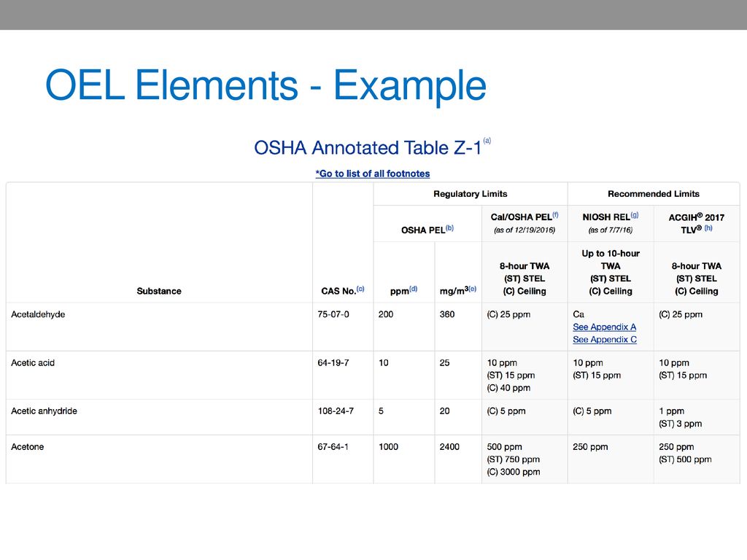Select CAS number 108-24-7
This screenshot has width=747, height=560.
click(x=336, y=411)
